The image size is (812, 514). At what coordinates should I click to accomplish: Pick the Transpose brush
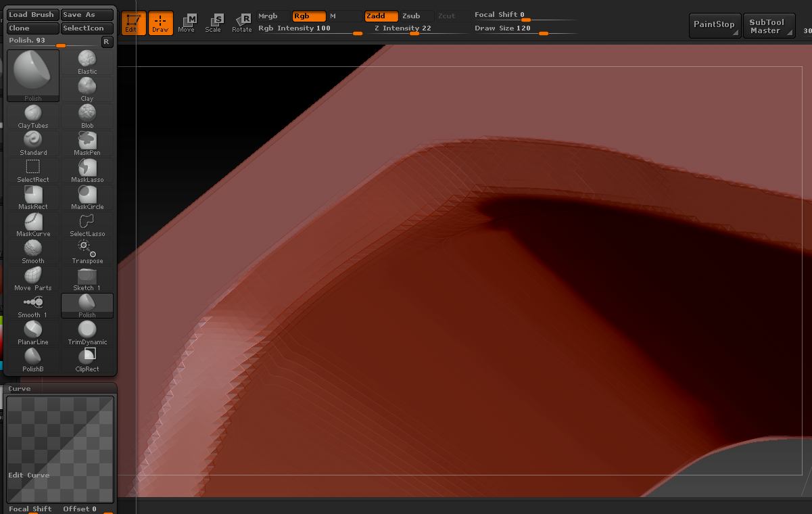[x=87, y=252]
